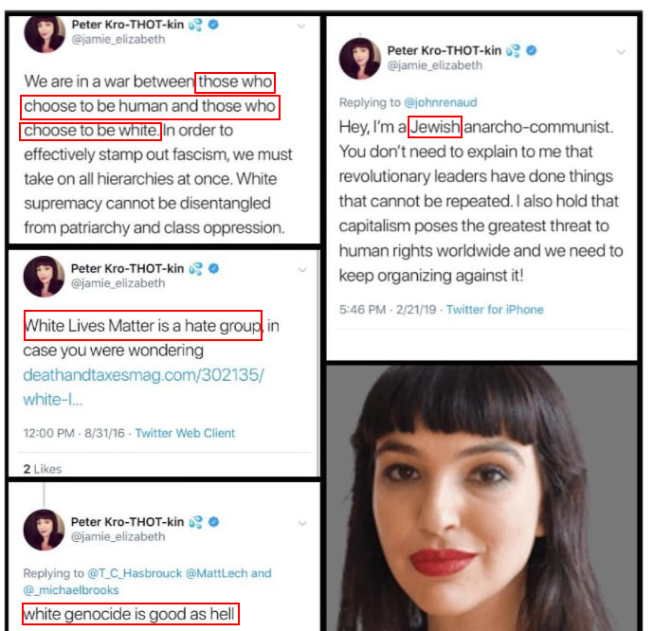
Task: Open the @T_C_Hasbrouck mention link
Action: pos(135,573)
